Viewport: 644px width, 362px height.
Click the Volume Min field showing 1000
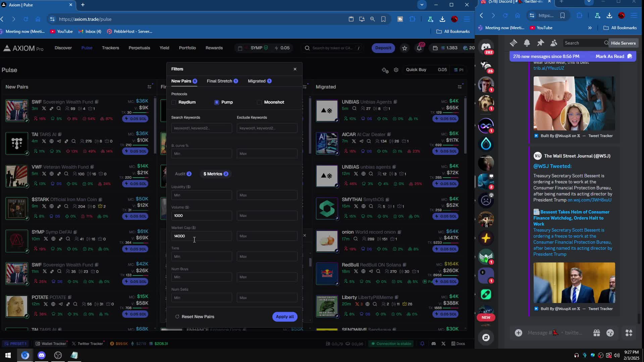point(201,216)
